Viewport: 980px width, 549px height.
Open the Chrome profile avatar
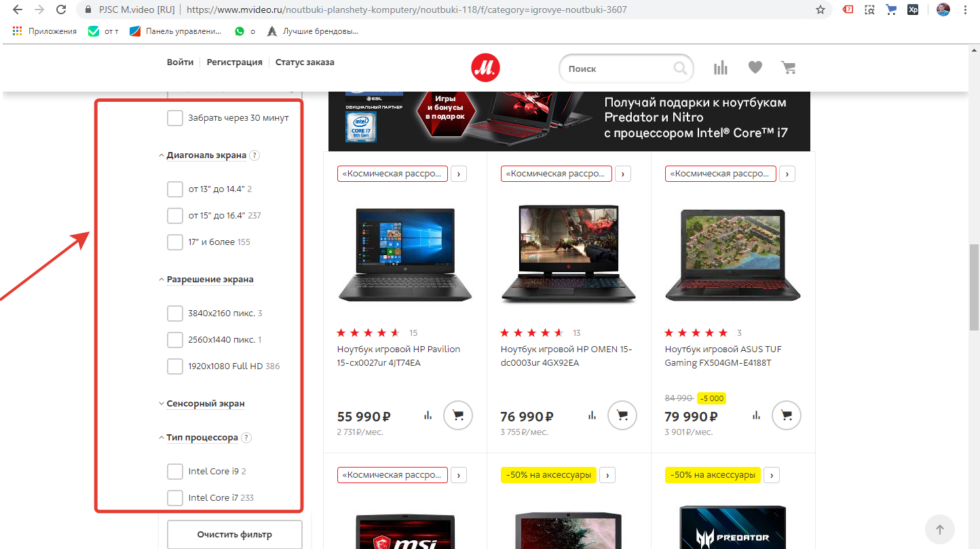[x=943, y=10]
